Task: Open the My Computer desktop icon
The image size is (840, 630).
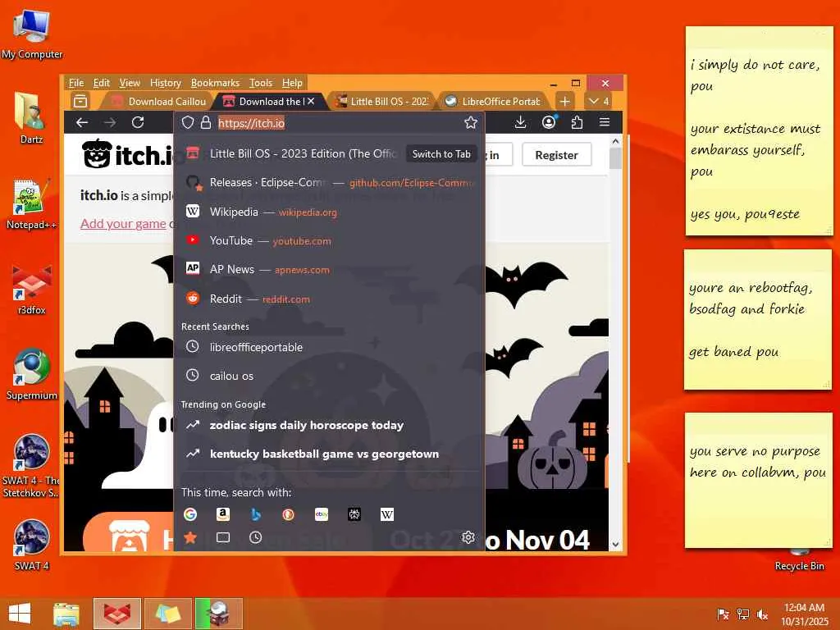Action: 32,33
